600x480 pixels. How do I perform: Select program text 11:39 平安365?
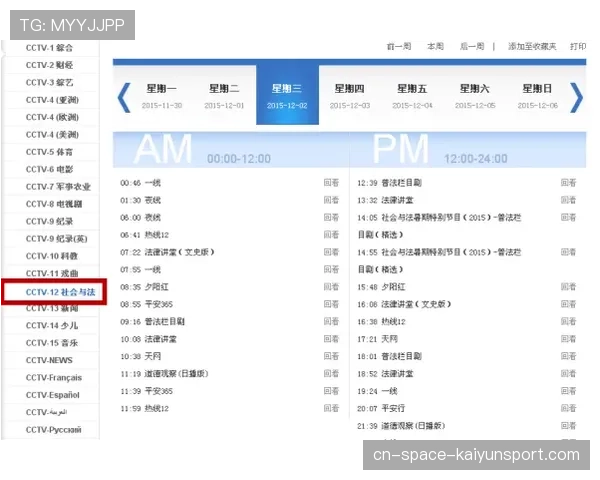[147, 391]
